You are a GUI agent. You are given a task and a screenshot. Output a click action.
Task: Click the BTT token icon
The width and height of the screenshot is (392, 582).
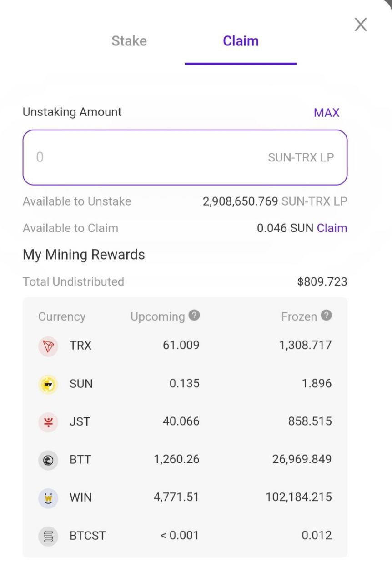48,460
